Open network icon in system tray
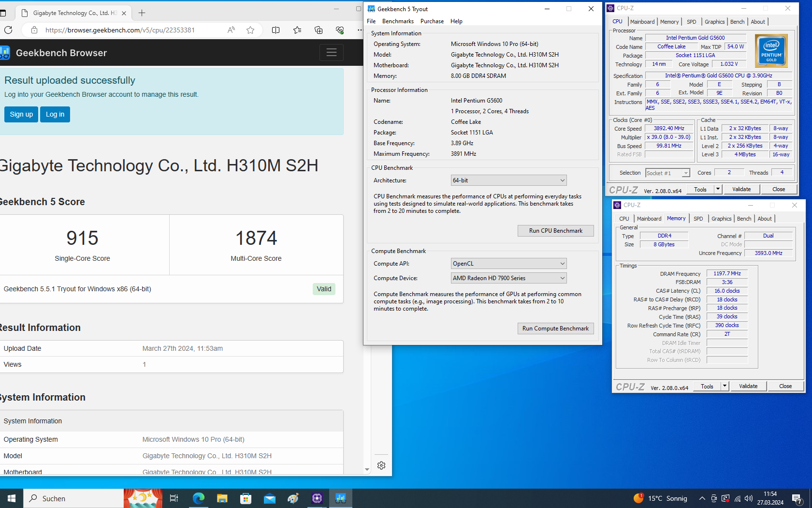Viewport: 812px width, 508px height. click(738, 498)
